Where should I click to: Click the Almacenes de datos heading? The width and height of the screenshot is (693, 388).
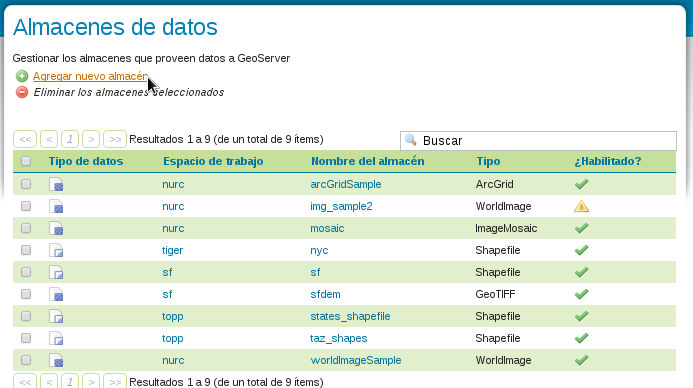point(115,27)
